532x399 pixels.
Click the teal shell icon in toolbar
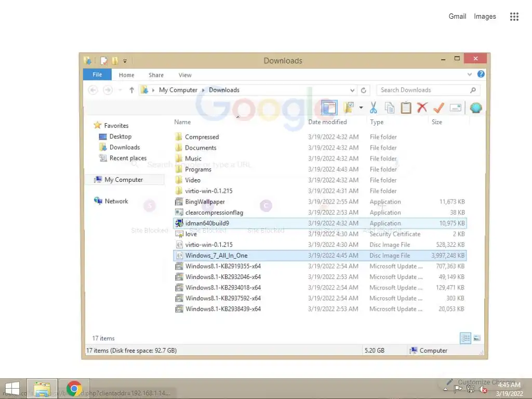click(x=476, y=108)
